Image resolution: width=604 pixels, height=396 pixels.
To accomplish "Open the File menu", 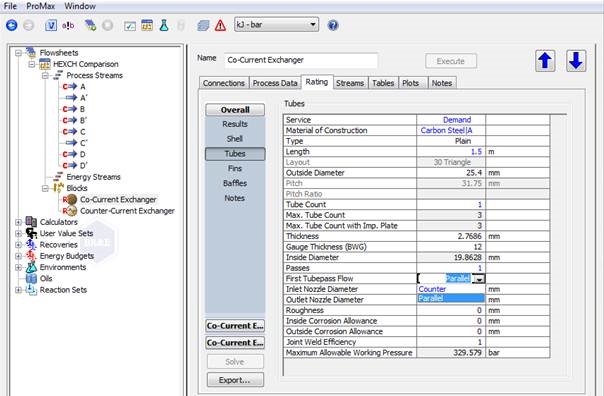I will (10, 6).
